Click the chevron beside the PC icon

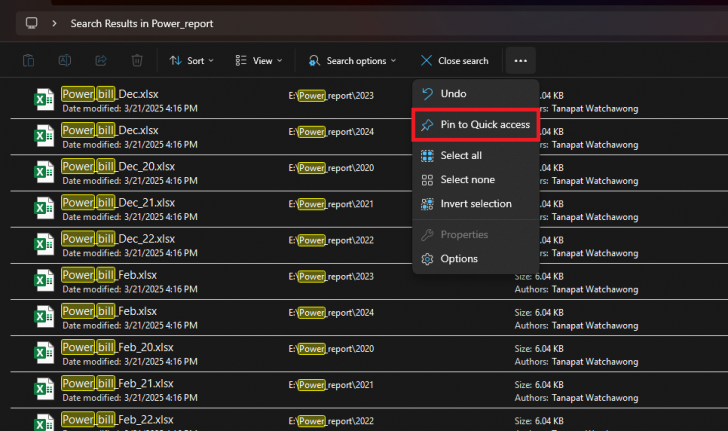click(x=54, y=23)
